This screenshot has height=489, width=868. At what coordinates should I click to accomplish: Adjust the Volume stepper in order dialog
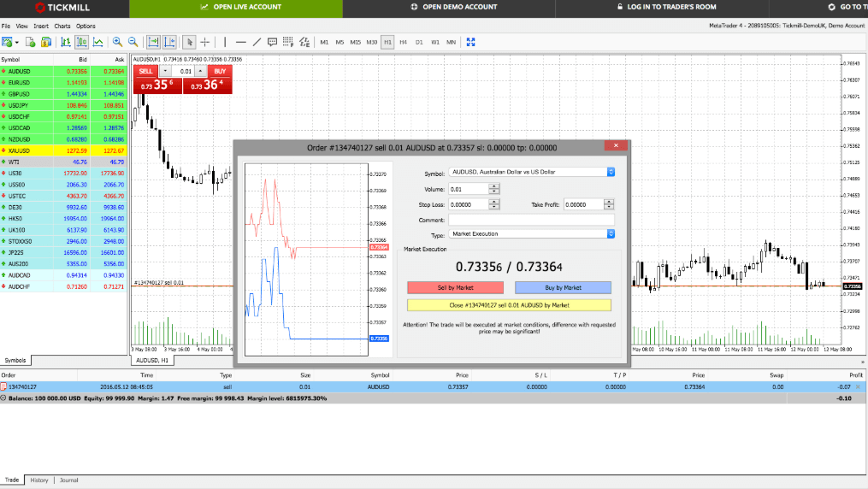[493, 189]
